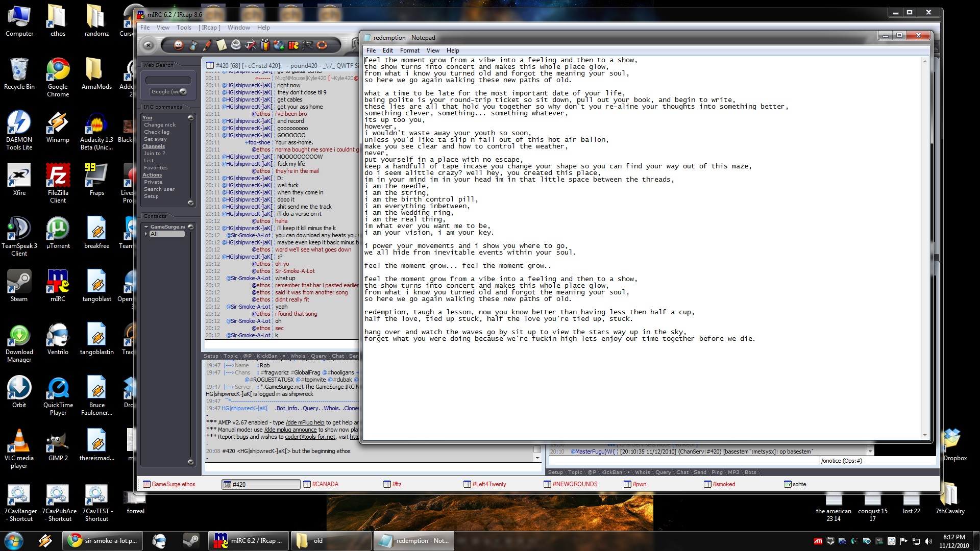Click the Swiss army knife toolbar icon

(250, 45)
